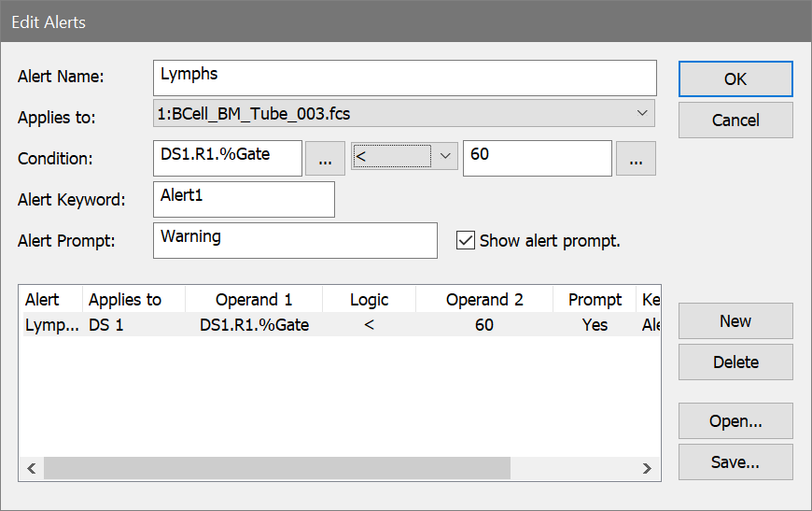Delete the selected alert
The width and height of the screenshot is (812, 511).
pos(735,362)
